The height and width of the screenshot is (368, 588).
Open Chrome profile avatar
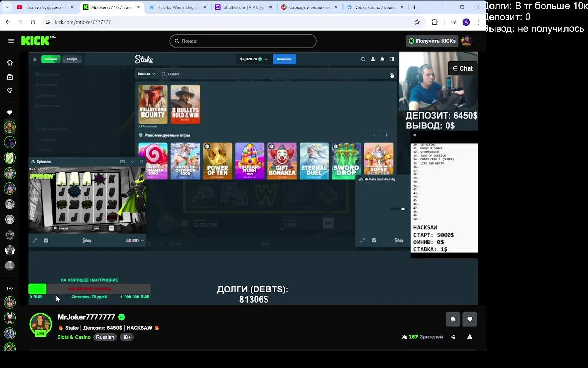[x=466, y=22]
